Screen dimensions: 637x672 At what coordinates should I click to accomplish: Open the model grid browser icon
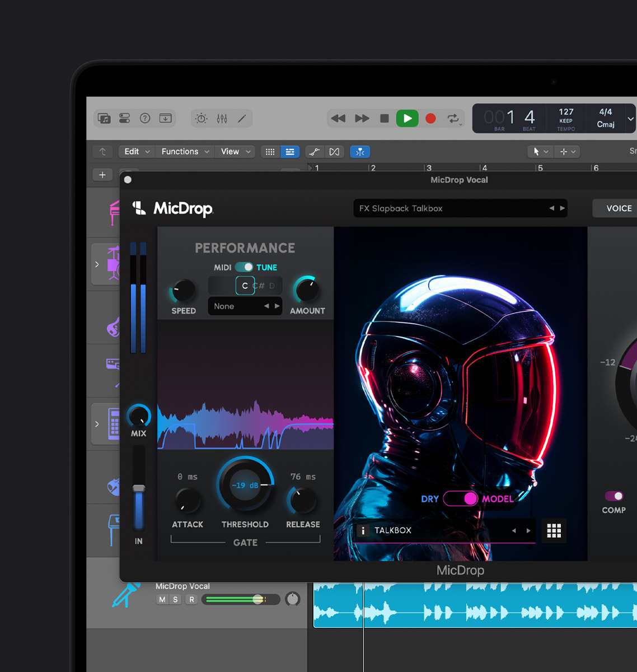554,531
